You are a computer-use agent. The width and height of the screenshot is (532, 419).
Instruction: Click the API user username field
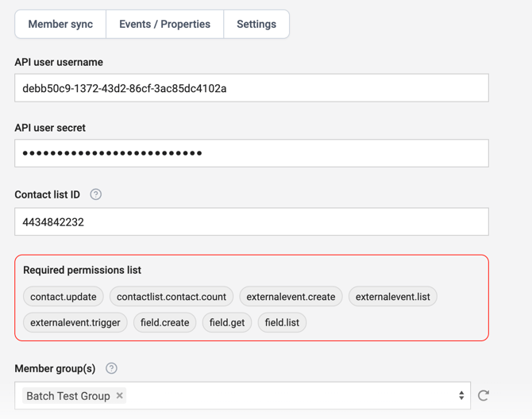[x=251, y=88]
